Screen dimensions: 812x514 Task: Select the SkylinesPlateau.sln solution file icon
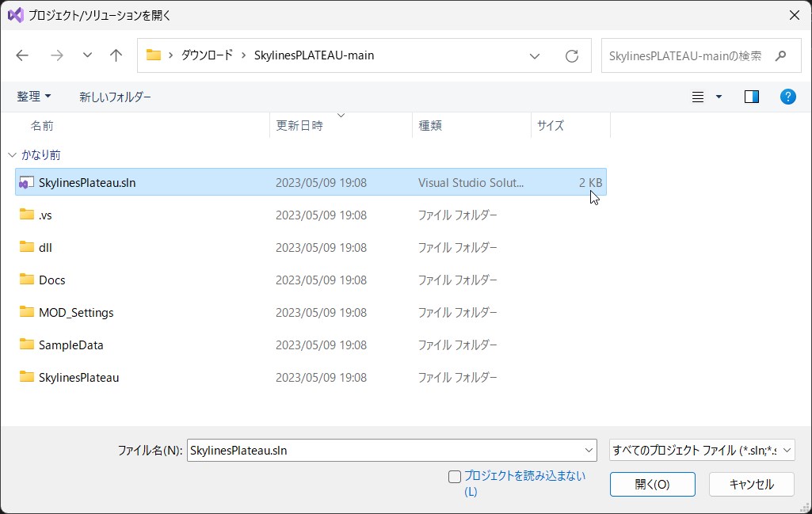coord(27,182)
